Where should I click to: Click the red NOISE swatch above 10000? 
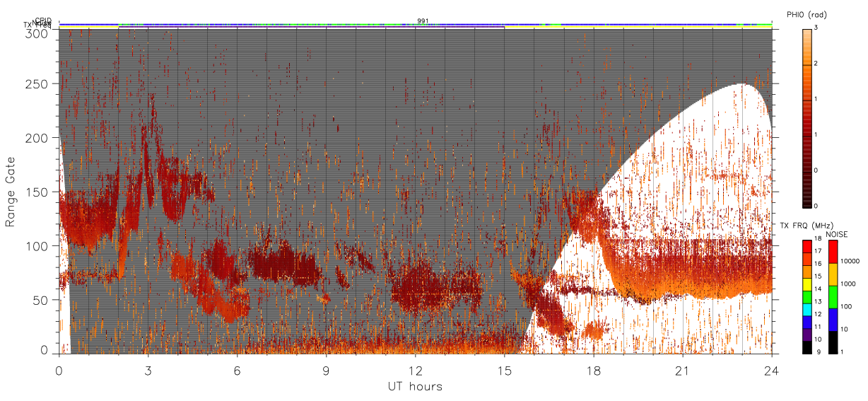click(832, 251)
